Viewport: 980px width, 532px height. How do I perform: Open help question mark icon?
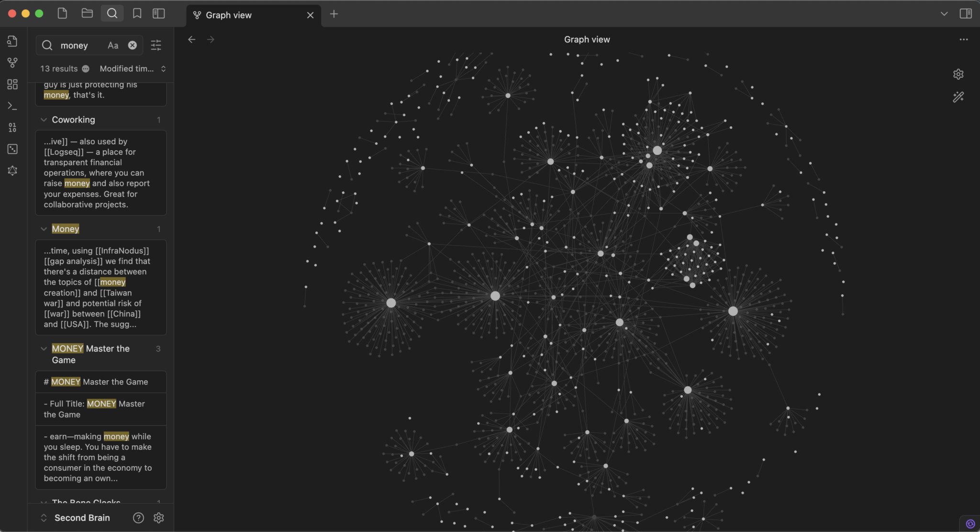138,518
